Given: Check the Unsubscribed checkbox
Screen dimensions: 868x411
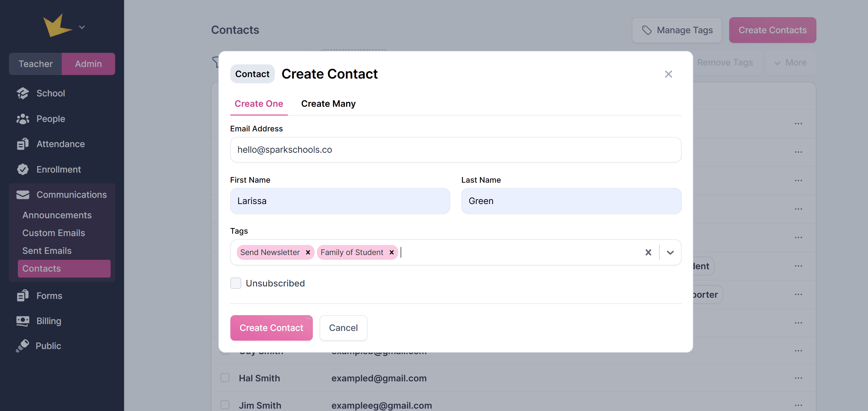Looking at the screenshot, I should coord(236,283).
